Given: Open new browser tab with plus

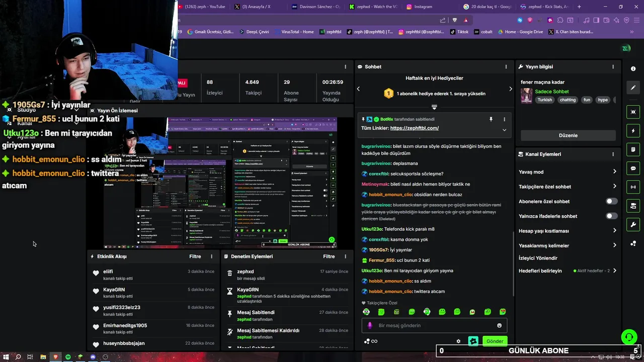Looking at the screenshot, I should [579, 7].
